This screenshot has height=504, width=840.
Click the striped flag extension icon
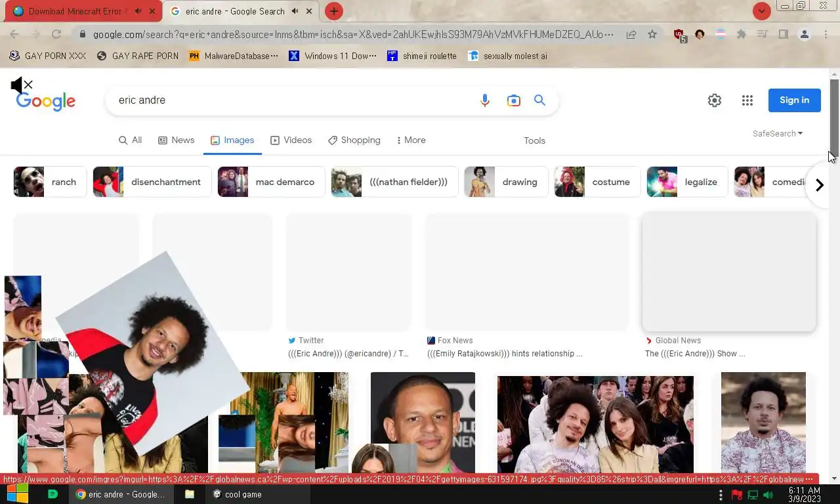tap(721, 34)
